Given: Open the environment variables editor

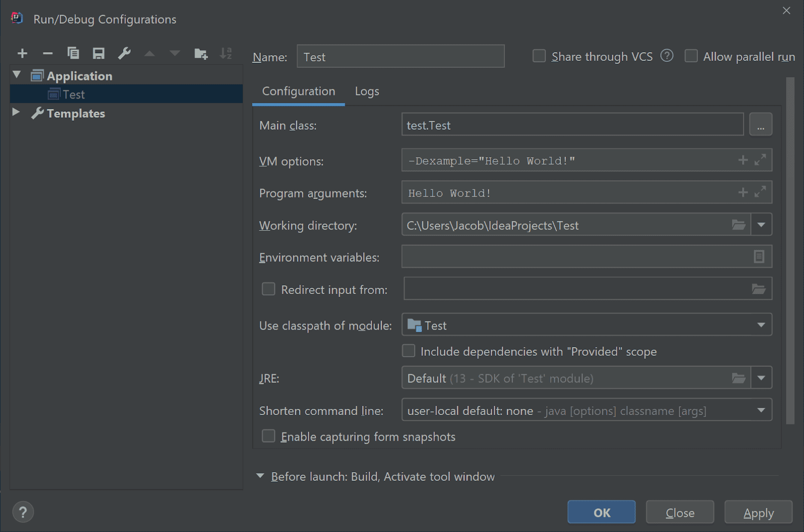Looking at the screenshot, I should (x=758, y=257).
